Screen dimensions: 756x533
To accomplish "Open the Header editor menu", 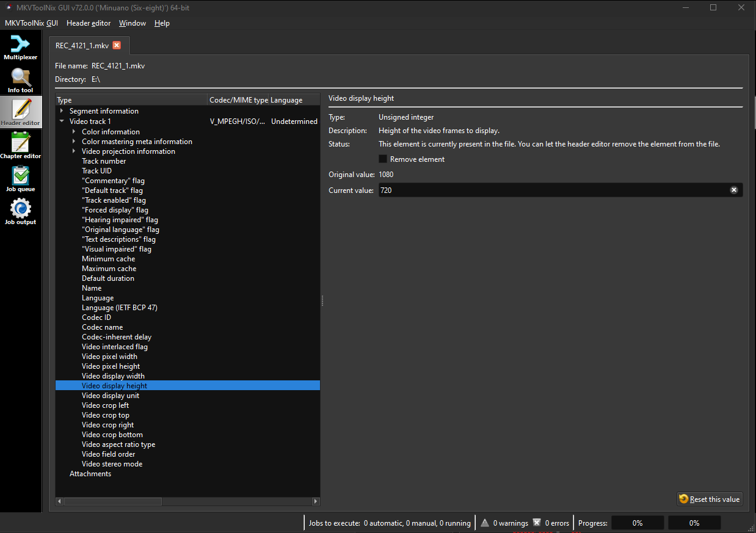I will 89,23.
